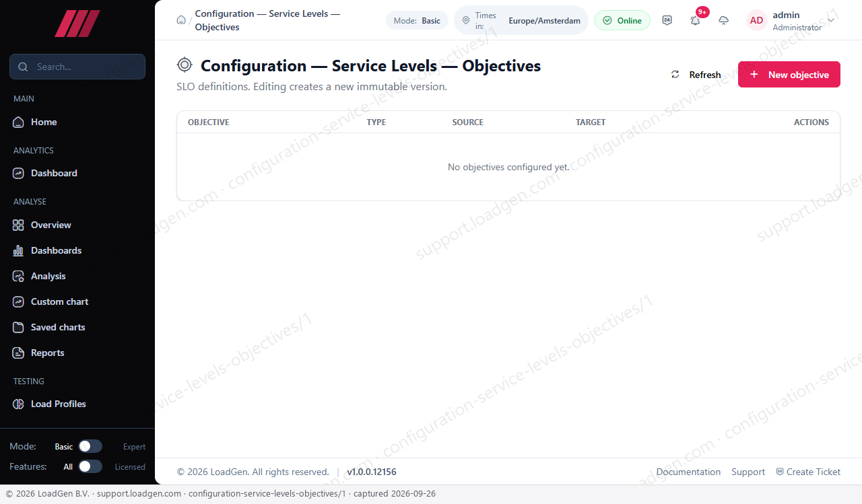The height and width of the screenshot is (504, 862).
Task: Click the Reports sidebar icon
Action: (18, 353)
